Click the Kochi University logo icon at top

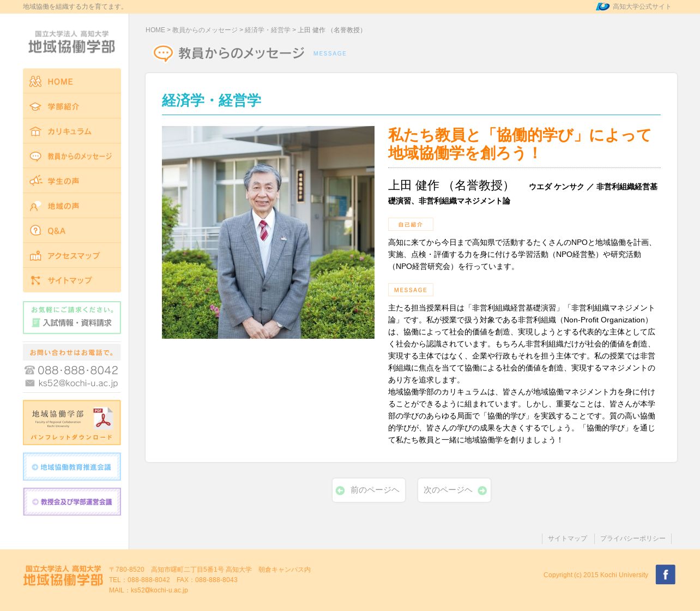602,7
